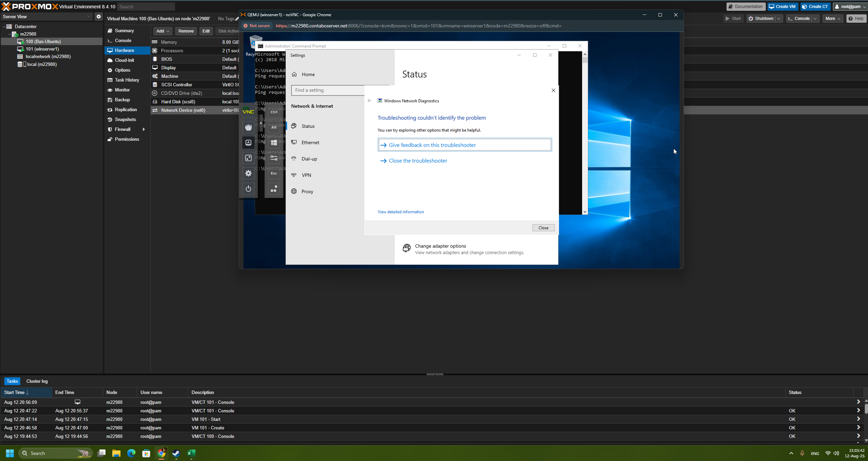The width and height of the screenshot is (868, 461).
Task: Open Server View gear settings icon
Action: point(98,17)
